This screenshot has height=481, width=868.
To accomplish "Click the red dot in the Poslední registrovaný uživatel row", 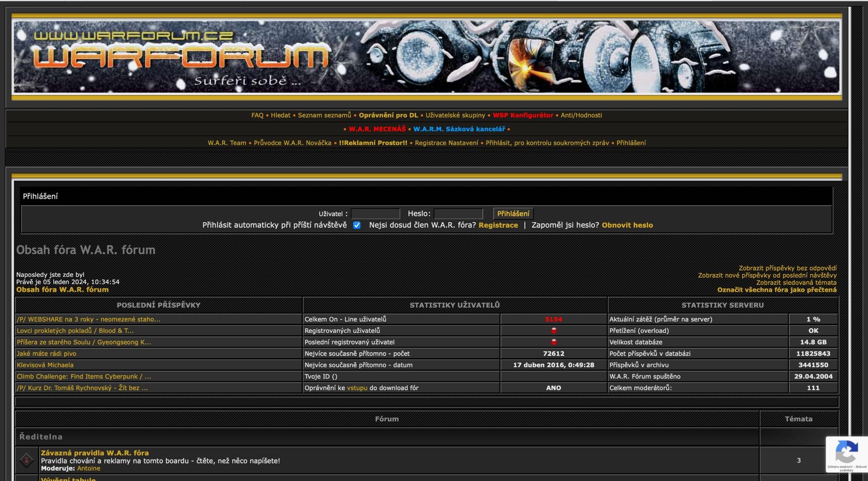I will (553, 342).
